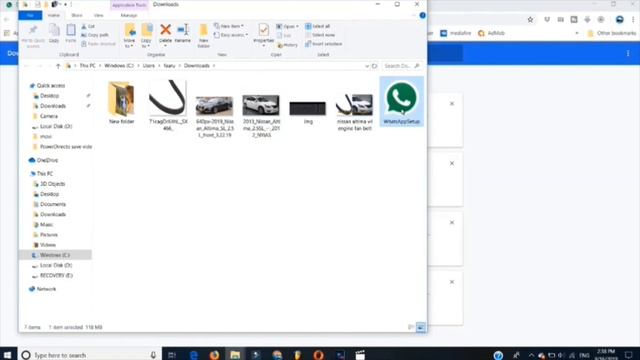The image size is (640, 360).
Task: Click Pin to Quick access icon
Action: tap(33, 36)
